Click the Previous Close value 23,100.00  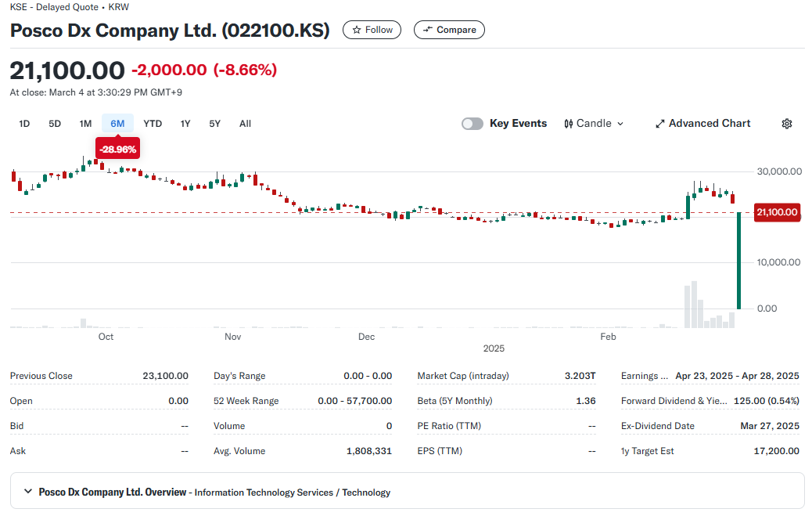(x=165, y=376)
